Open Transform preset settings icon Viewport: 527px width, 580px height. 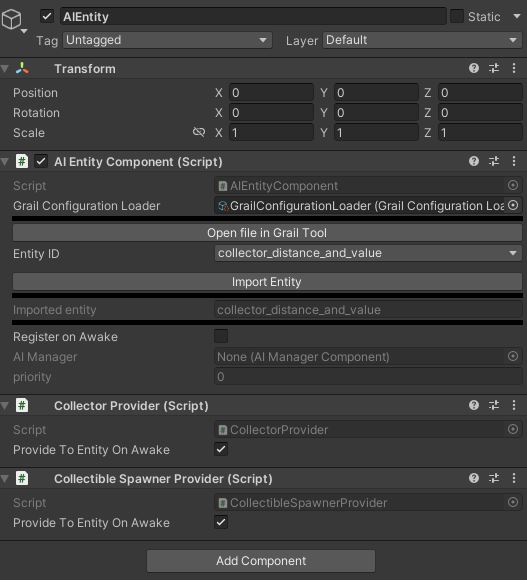494,68
